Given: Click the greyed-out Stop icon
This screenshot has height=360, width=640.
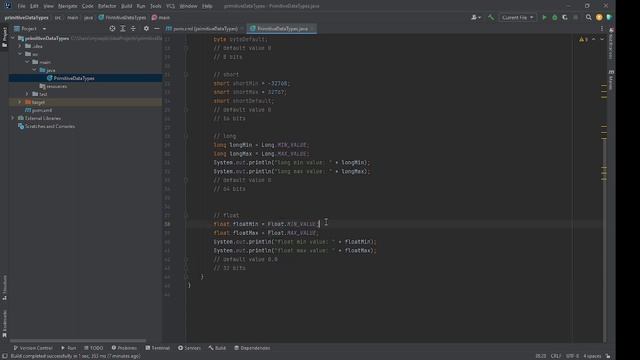Looking at the screenshot, I should [x=576, y=18].
